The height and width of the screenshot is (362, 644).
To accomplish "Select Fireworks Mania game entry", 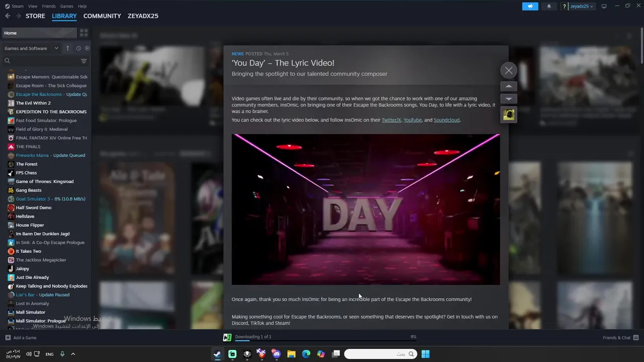I will click(x=47, y=155).
